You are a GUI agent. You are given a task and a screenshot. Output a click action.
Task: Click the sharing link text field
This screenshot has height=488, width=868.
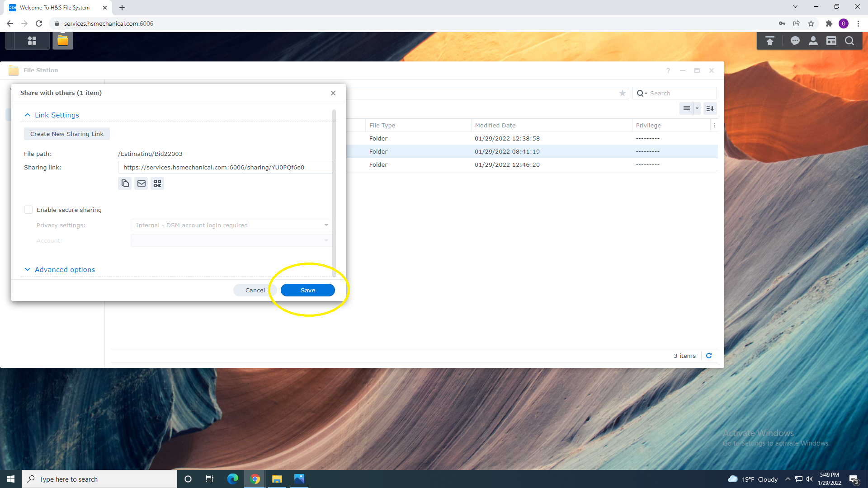[225, 167]
